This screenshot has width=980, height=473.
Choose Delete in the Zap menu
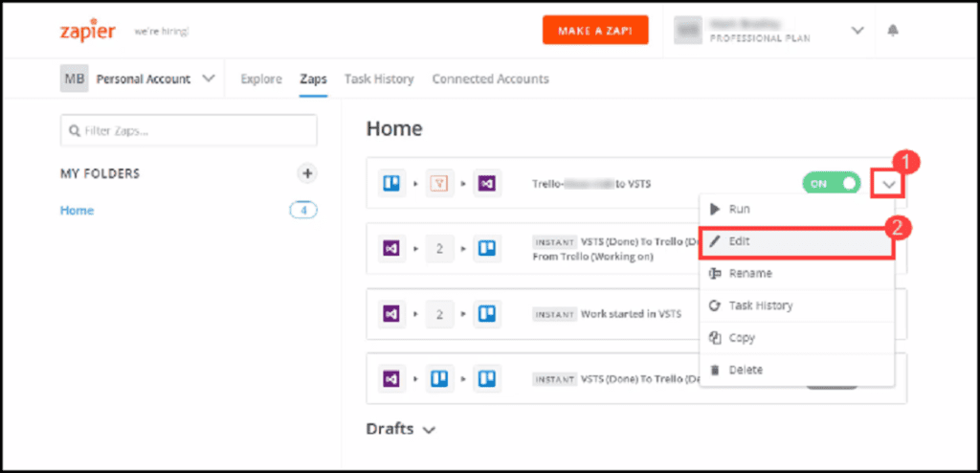[x=746, y=370]
